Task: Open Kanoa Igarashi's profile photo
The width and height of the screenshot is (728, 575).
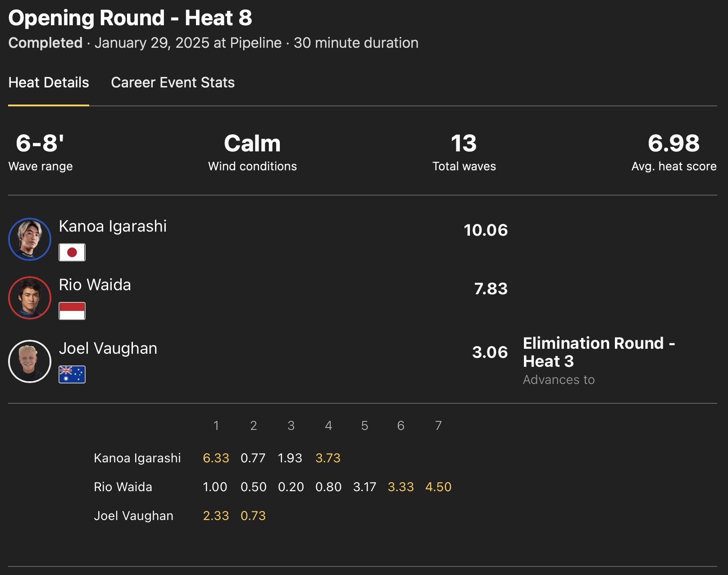Action: pos(30,239)
